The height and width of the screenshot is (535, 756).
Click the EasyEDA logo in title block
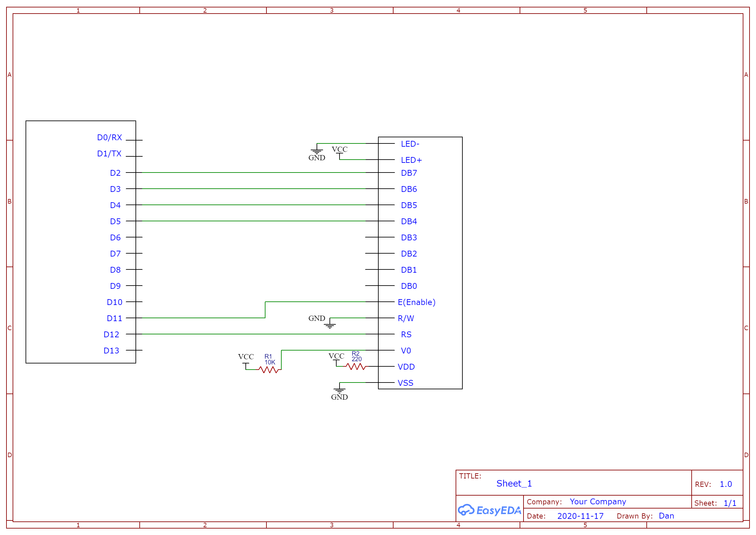pos(489,510)
